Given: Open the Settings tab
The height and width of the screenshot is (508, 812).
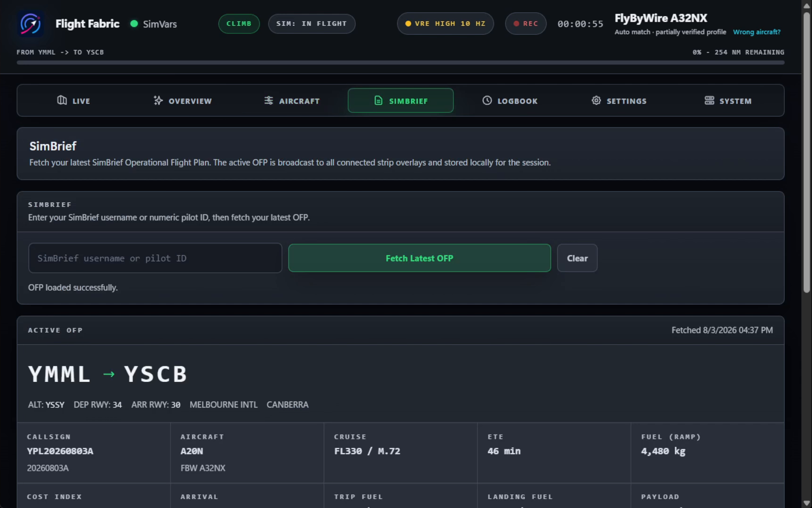Looking at the screenshot, I should point(619,101).
